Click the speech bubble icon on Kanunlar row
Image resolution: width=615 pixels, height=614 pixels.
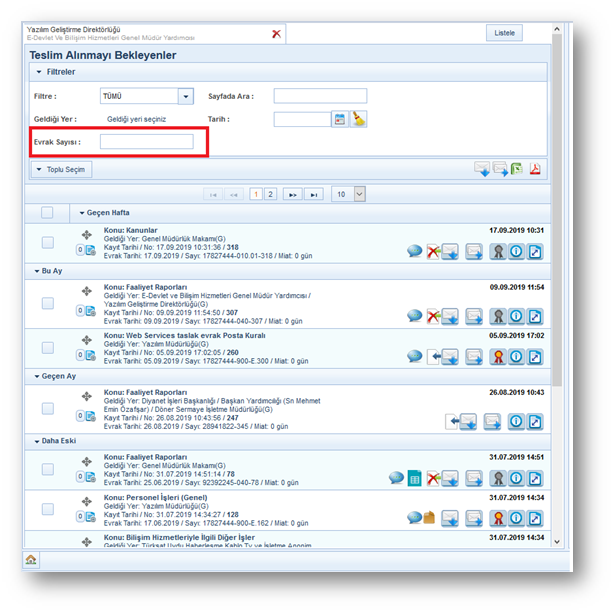coord(414,251)
